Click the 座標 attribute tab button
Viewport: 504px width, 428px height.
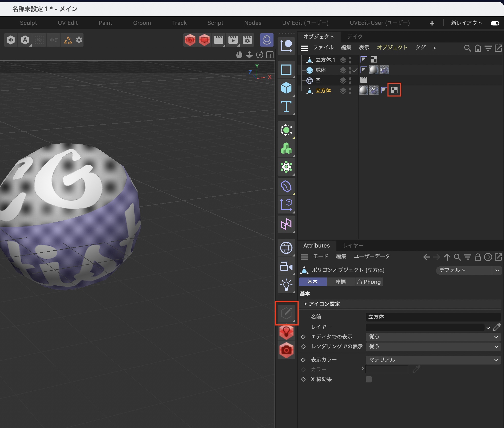[x=340, y=282]
